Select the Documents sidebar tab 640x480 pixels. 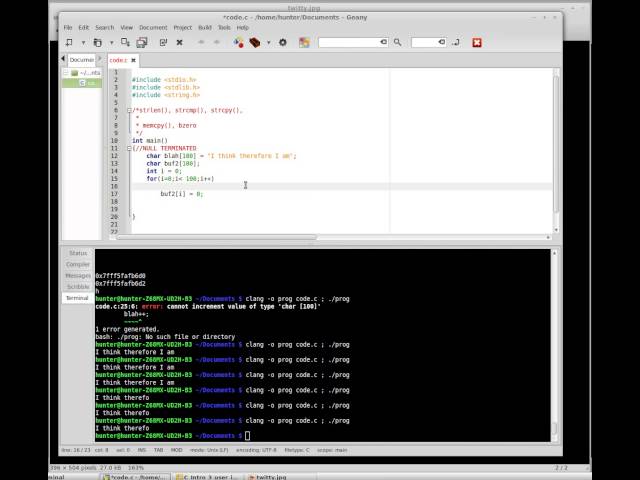(82, 60)
